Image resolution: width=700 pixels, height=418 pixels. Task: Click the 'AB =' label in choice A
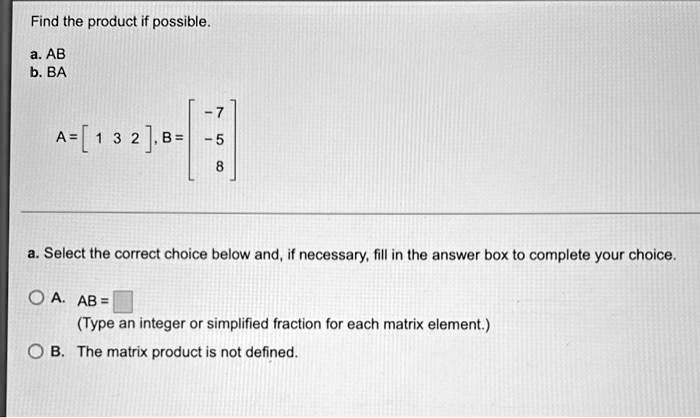[x=93, y=301]
